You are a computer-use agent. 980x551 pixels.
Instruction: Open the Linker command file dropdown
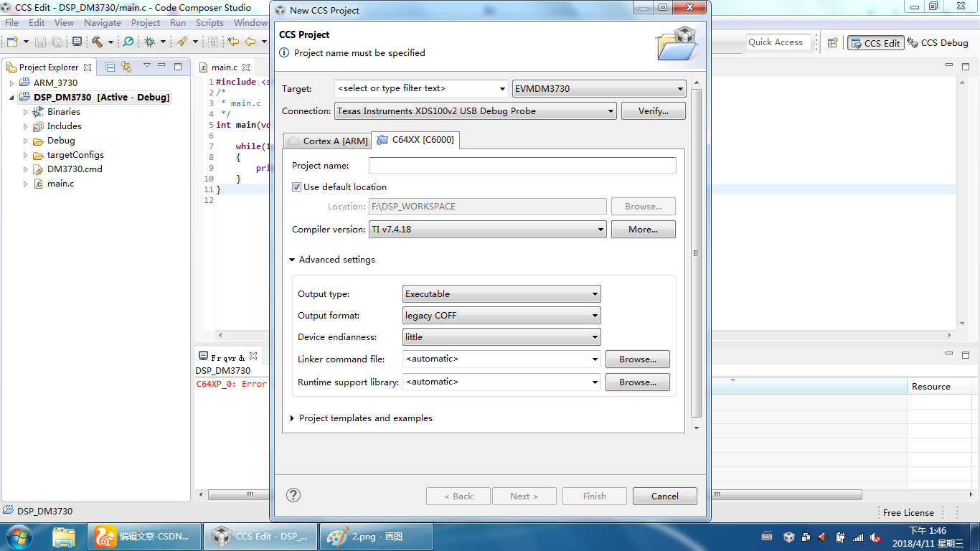[595, 359]
